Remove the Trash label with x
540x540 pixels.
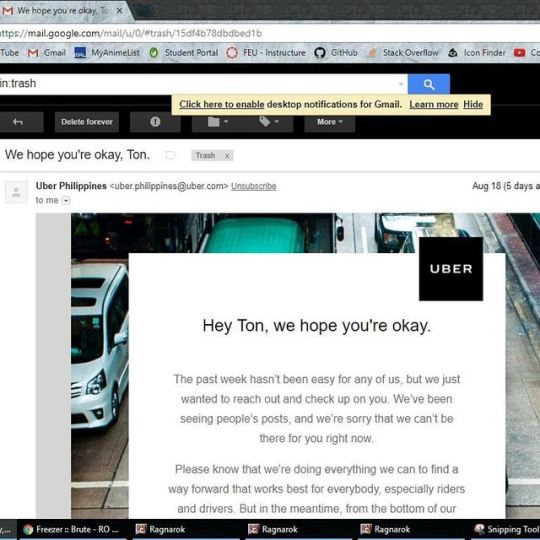[227, 156]
